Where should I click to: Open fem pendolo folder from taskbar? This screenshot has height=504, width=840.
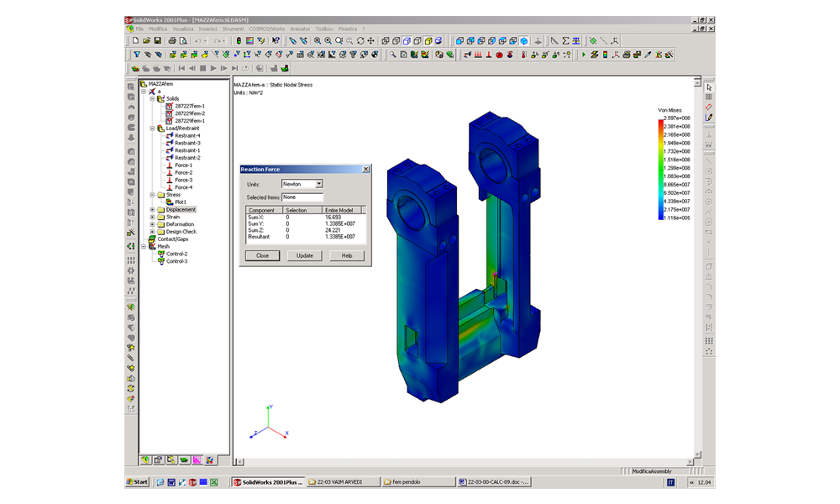[x=419, y=482]
